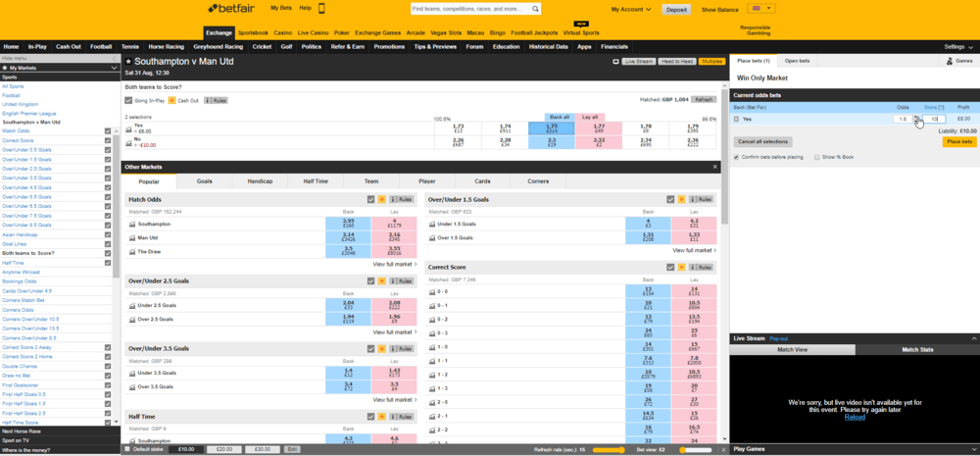Open graph icon for Under 3.5 Goals
This screenshot has width=980, height=456.
132,373
